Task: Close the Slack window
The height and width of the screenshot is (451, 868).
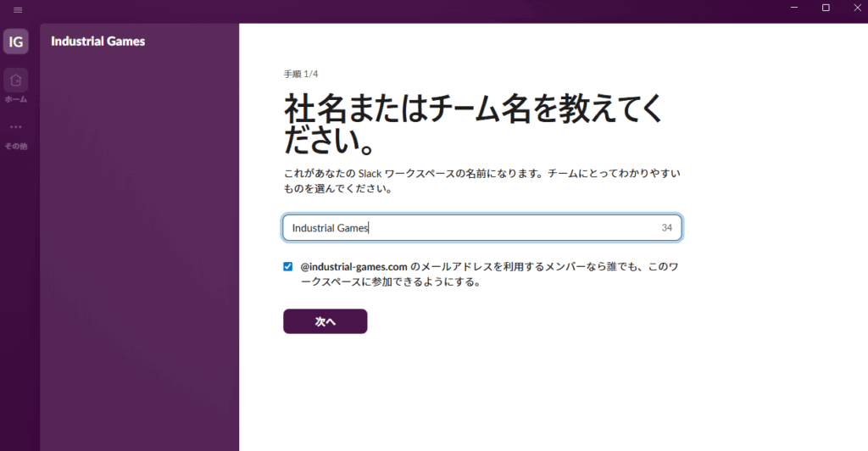Action: click(x=854, y=8)
